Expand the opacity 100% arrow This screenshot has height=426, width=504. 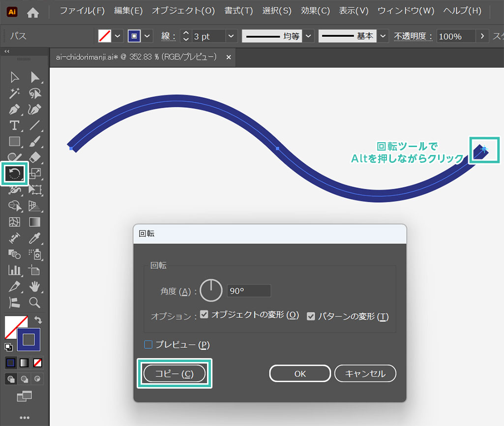(482, 36)
